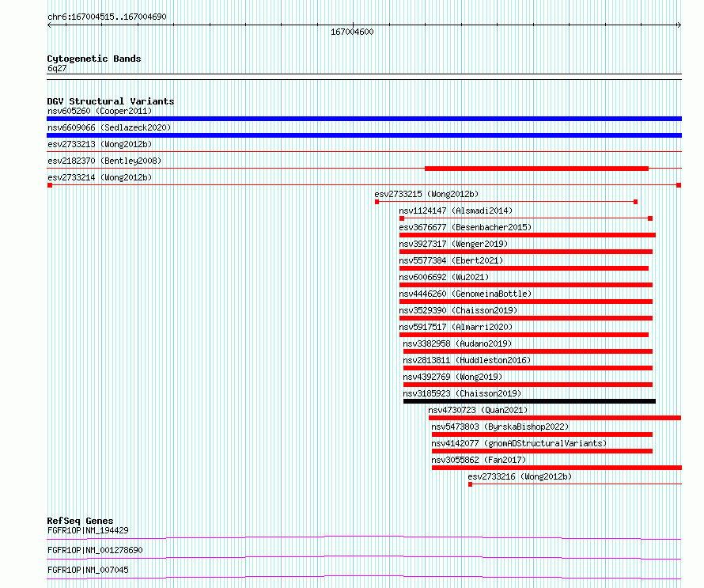The width and height of the screenshot is (704, 588).
Task: Click the 167004600 position on the ruler
Action: click(352, 32)
